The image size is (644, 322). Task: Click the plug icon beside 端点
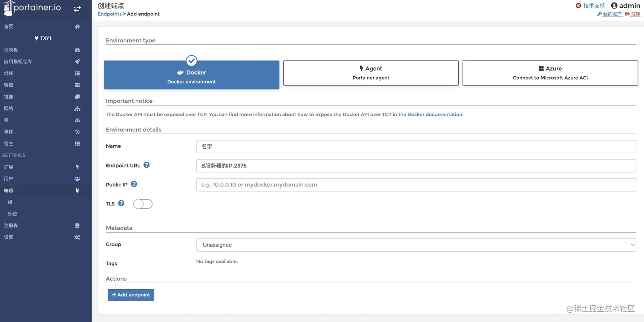77,190
